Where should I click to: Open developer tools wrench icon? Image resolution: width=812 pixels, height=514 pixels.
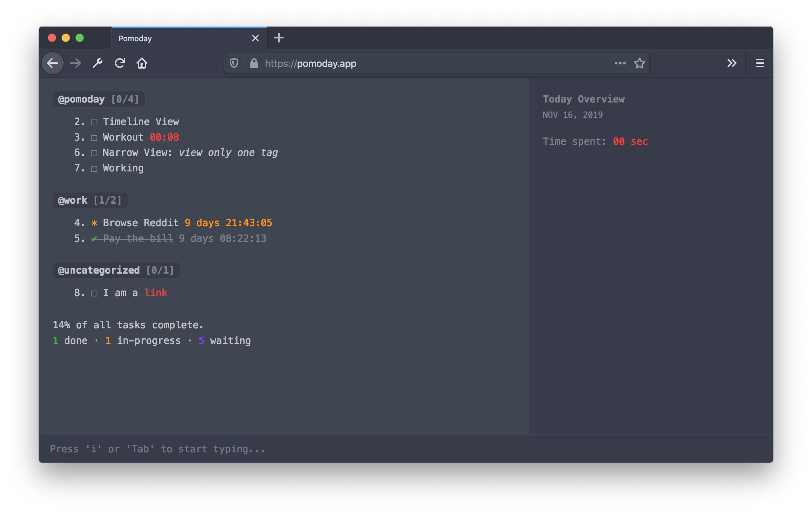[98, 63]
